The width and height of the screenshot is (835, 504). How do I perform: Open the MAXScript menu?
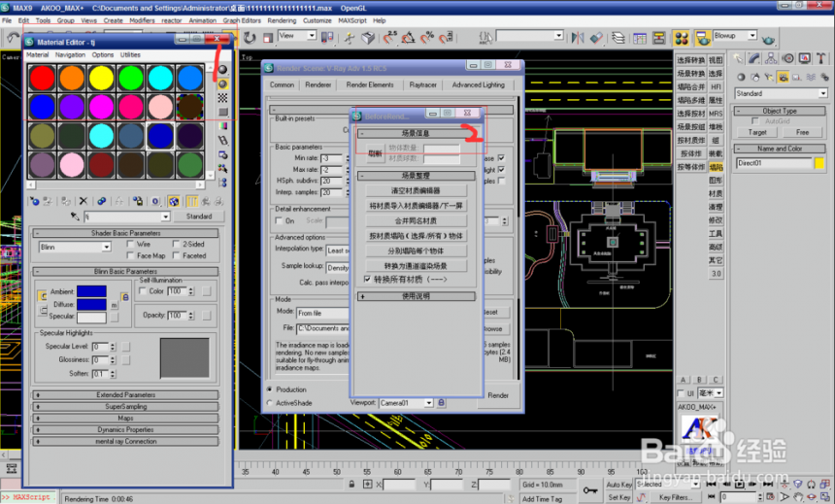pyautogui.click(x=352, y=20)
